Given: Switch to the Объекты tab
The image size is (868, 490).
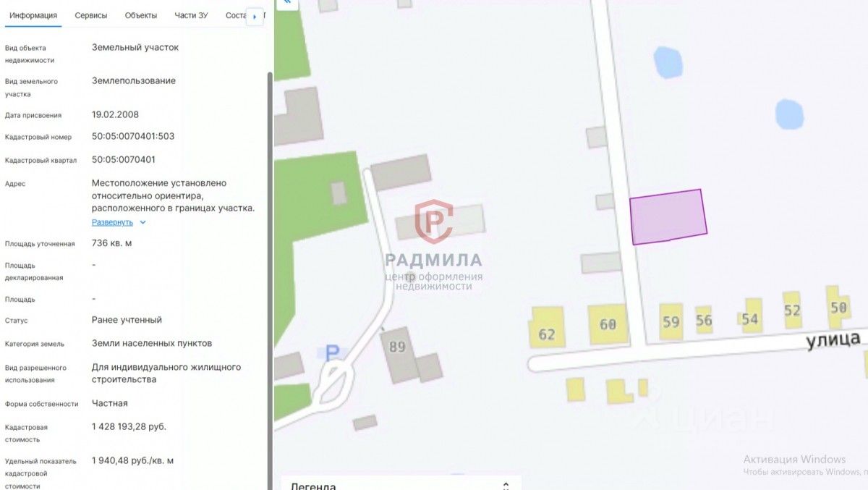Looking at the screenshot, I should tap(140, 15).
